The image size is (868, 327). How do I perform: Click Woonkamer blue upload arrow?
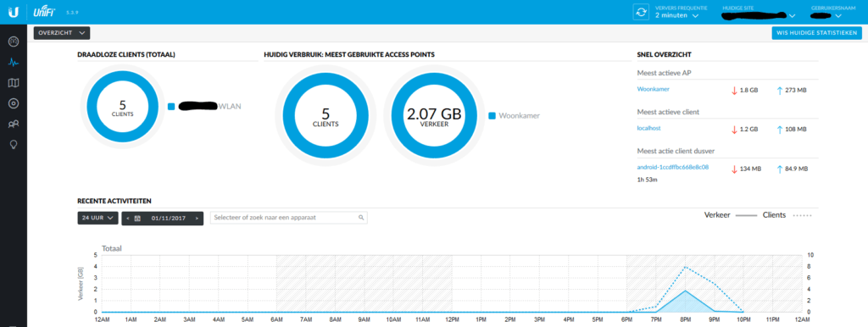coord(780,90)
